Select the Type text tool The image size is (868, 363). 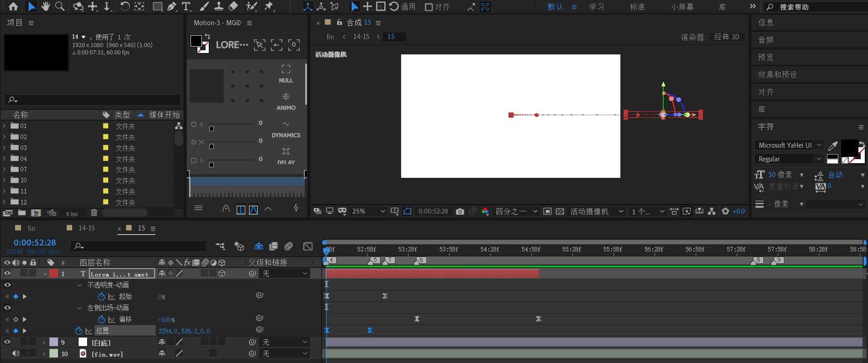tap(186, 6)
